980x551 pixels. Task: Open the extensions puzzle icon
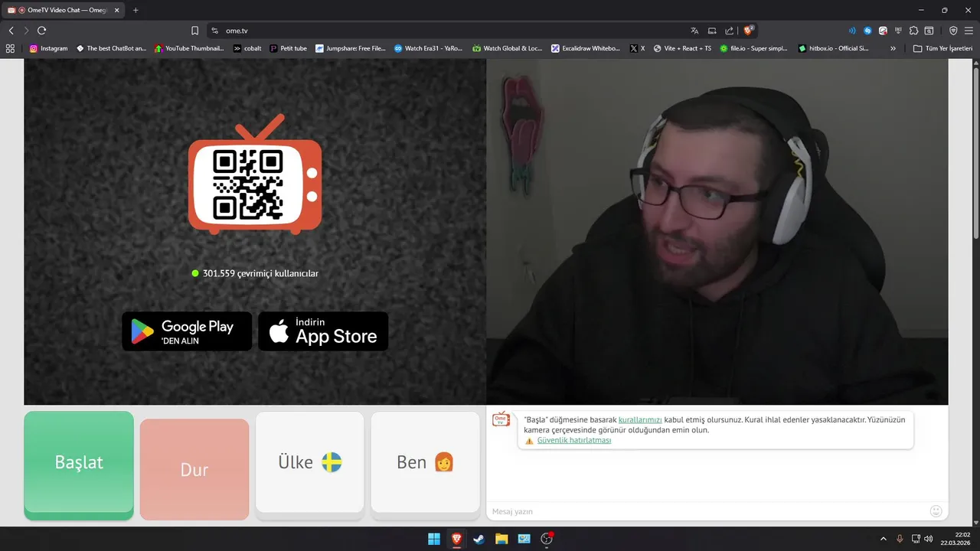click(913, 31)
